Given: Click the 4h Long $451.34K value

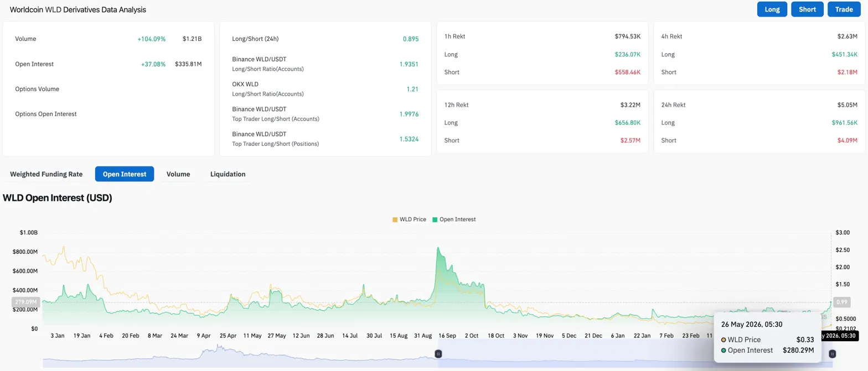Looking at the screenshot, I should [x=845, y=55].
